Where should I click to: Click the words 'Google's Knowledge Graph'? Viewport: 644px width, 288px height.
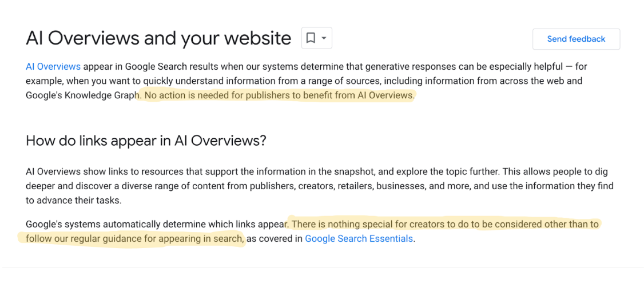[x=81, y=95]
